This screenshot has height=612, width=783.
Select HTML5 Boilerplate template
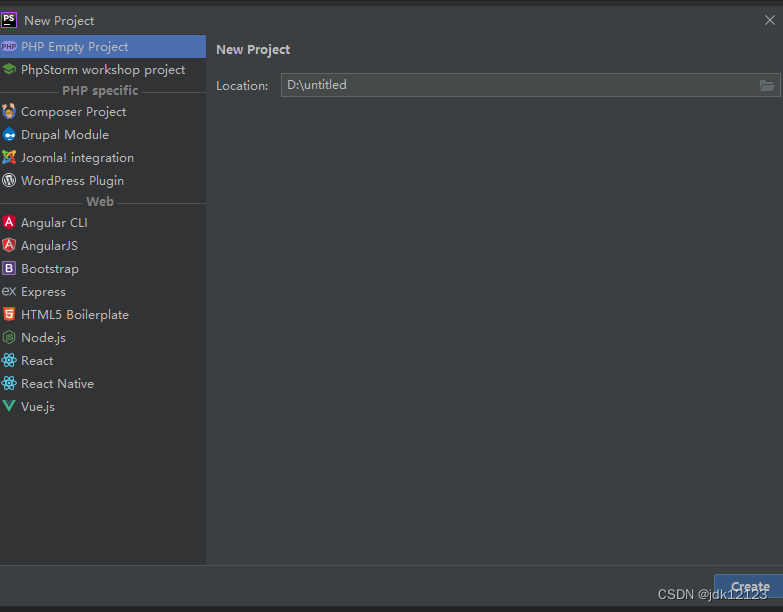[103, 314]
